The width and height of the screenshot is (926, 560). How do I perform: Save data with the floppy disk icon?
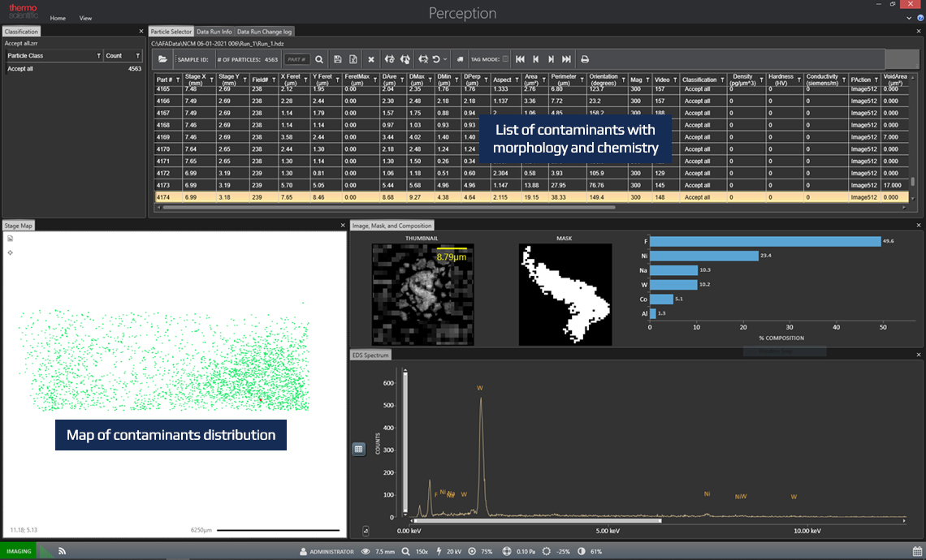pyautogui.click(x=338, y=59)
